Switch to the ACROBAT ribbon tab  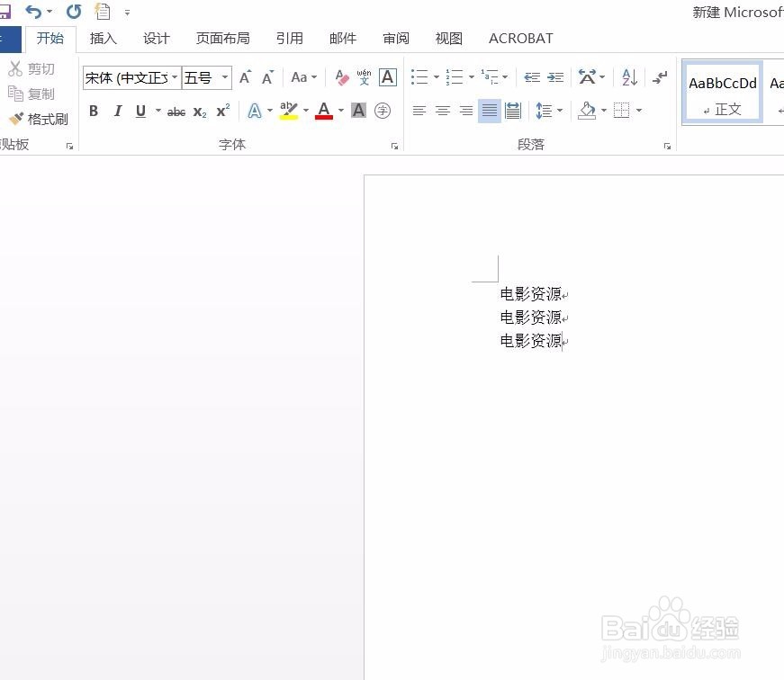coord(520,38)
